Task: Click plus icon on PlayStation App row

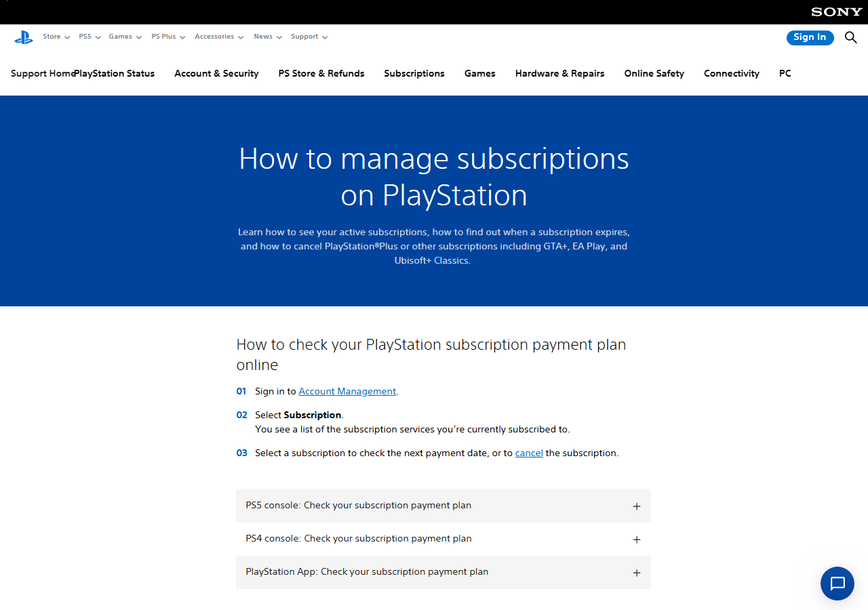Action: pyautogui.click(x=637, y=573)
